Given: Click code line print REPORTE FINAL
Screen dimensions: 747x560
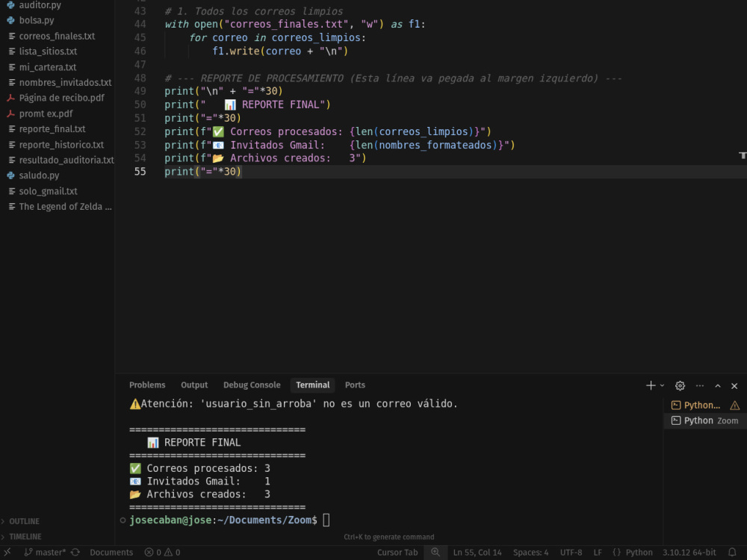Looking at the screenshot, I should [x=247, y=105].
